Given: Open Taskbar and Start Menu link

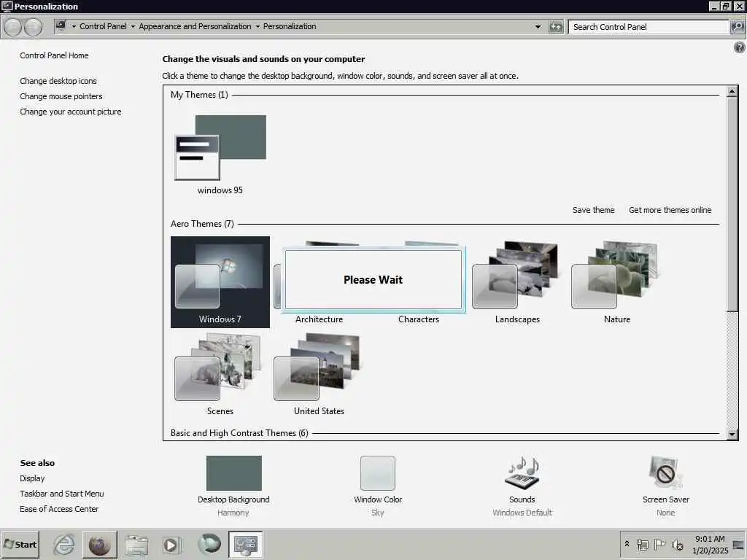Looking at the screenshot, I should click(x=61, y=494).
